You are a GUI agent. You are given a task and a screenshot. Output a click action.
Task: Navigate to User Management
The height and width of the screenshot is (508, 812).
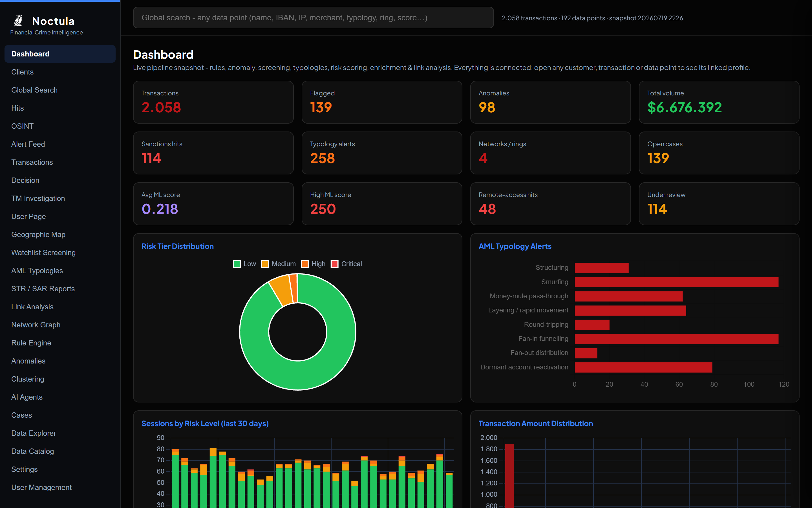pyautogui.click(x=60, y=487)
